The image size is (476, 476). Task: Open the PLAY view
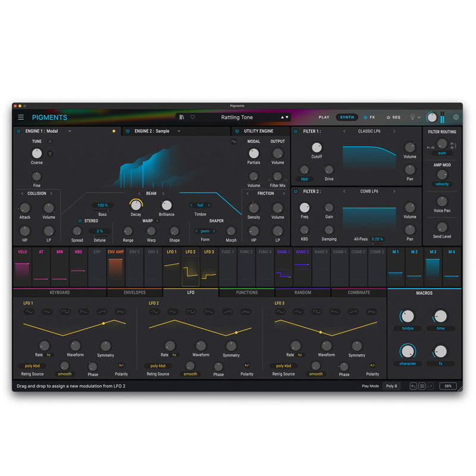(324, 117)
